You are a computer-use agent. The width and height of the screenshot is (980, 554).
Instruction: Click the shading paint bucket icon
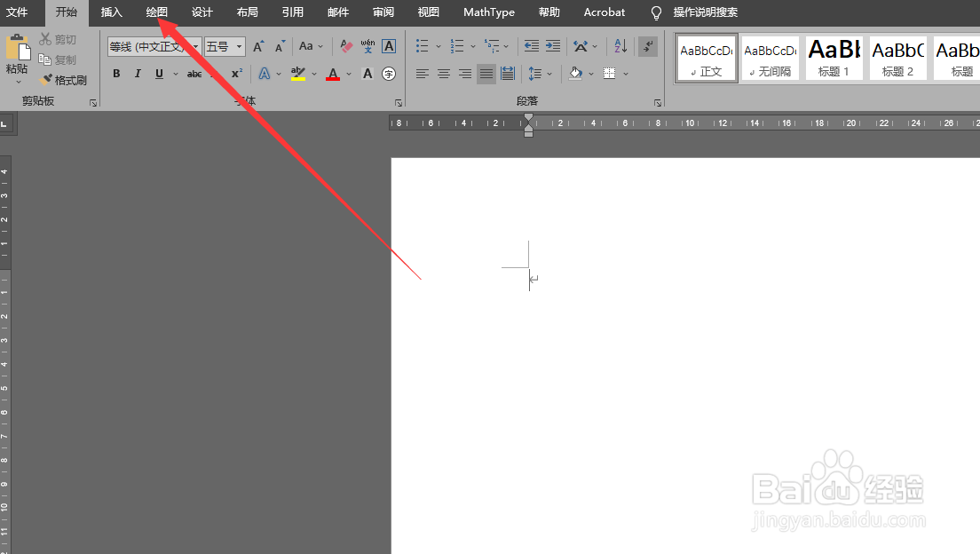click(575, 74)
